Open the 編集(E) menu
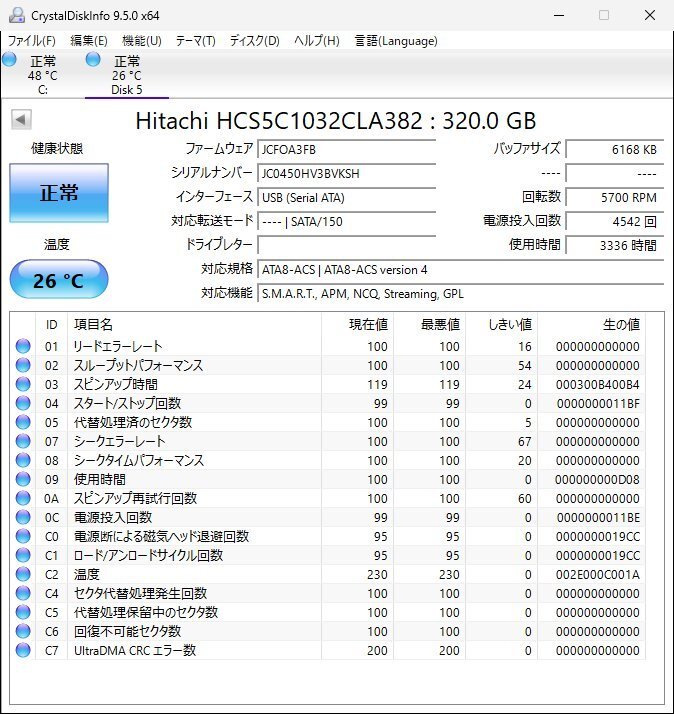 tap(89, 41)
